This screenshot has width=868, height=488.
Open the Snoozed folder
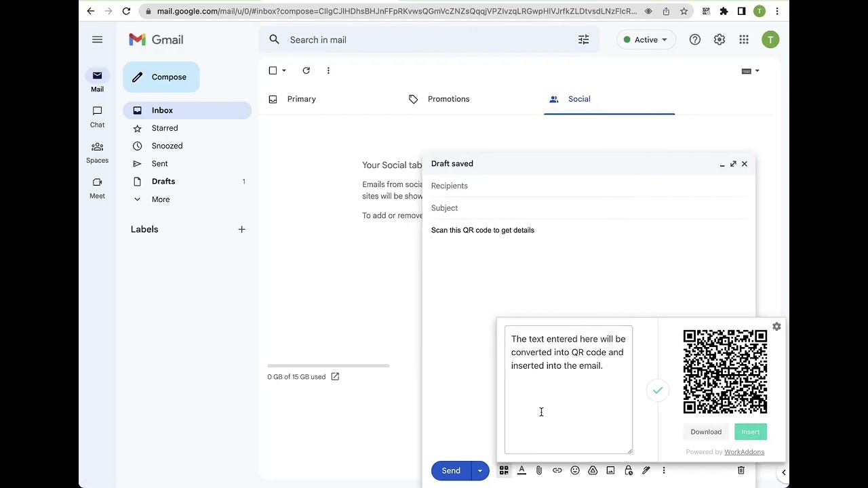coord(187,146)
